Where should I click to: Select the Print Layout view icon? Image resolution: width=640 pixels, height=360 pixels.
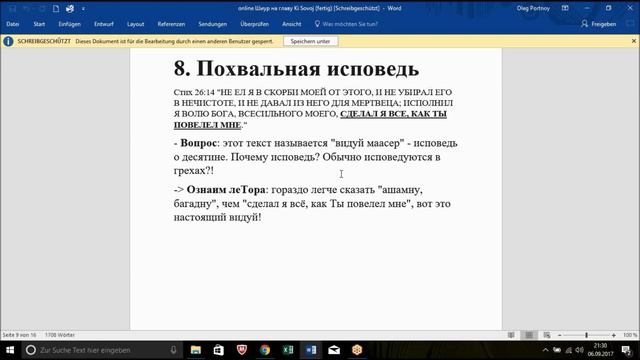coord(529,335)
